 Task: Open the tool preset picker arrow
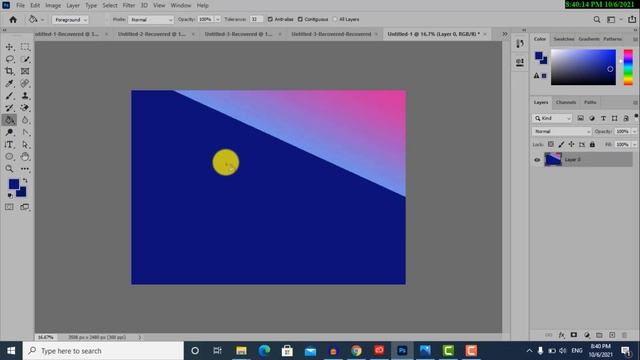pos(42,20)
